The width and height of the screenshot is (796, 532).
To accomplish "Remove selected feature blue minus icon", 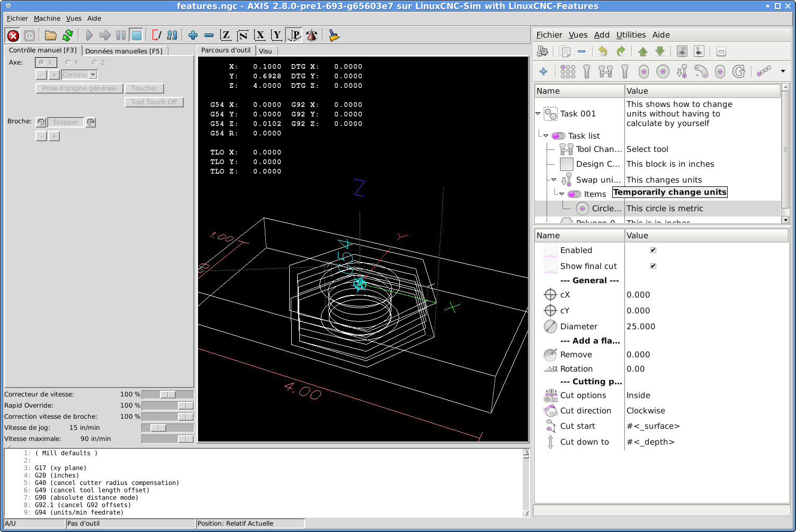I will 582,51.
